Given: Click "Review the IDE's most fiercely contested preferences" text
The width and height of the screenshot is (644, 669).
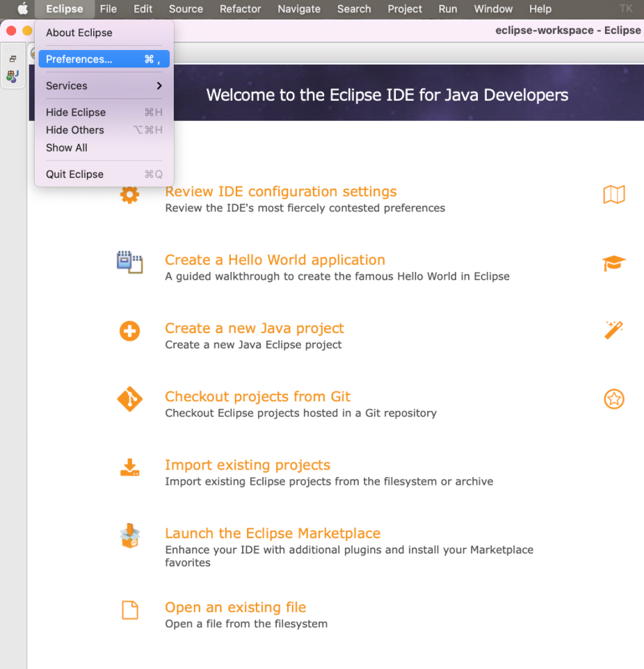Looking at the screenshot, I should (x=305, y=208).
